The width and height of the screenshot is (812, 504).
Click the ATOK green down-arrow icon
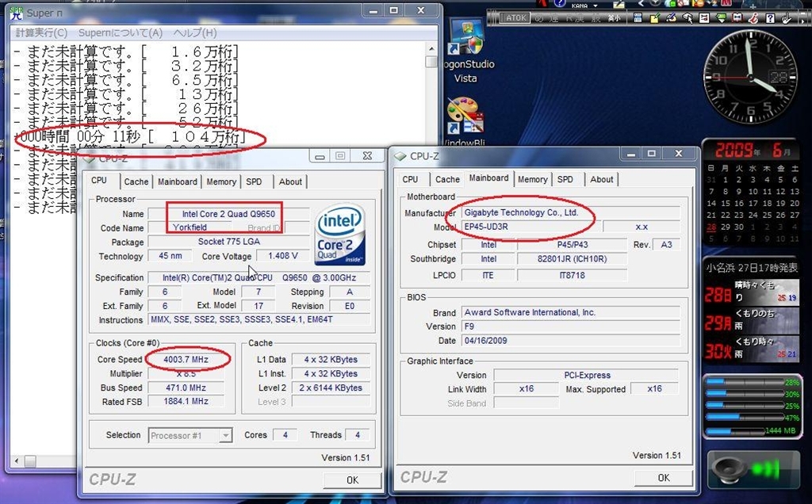[721, 18]
